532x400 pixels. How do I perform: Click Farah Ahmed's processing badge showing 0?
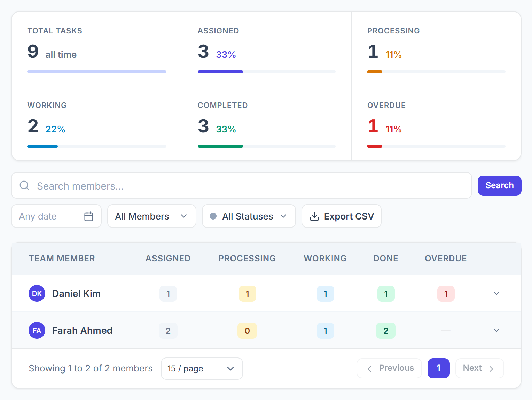pyautogui.click(x=247, y=331)
